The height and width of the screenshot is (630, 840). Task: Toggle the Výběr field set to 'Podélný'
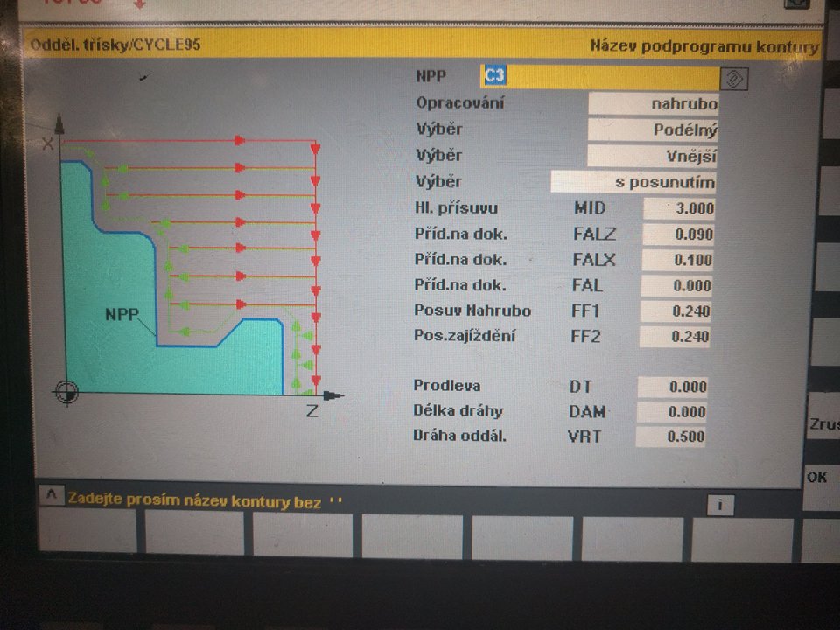653,129
